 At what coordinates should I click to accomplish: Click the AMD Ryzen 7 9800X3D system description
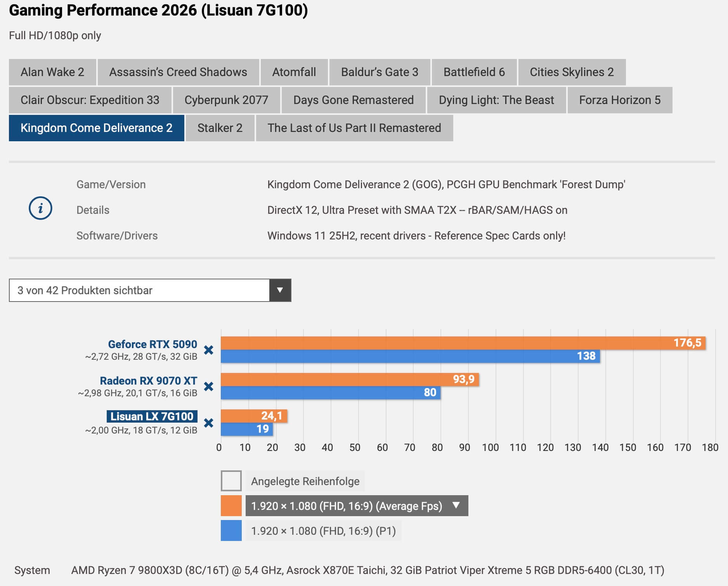tap(367, 570)
